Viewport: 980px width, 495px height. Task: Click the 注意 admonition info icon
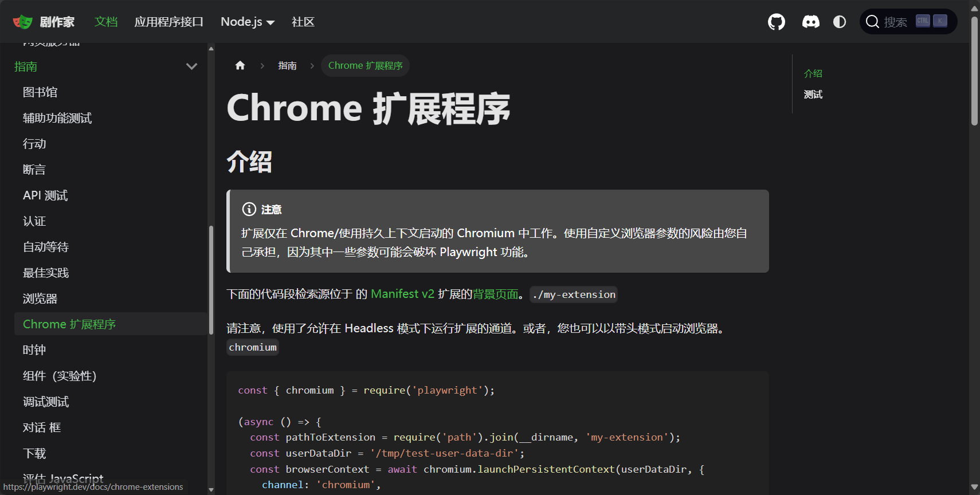click(x=249, y=209)
